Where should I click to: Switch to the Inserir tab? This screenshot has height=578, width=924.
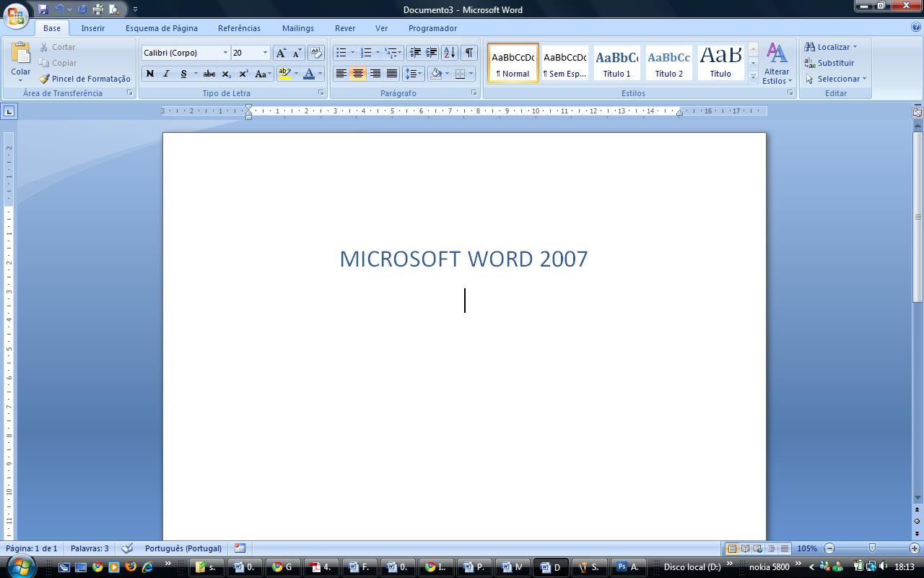[x=93, y=28]
